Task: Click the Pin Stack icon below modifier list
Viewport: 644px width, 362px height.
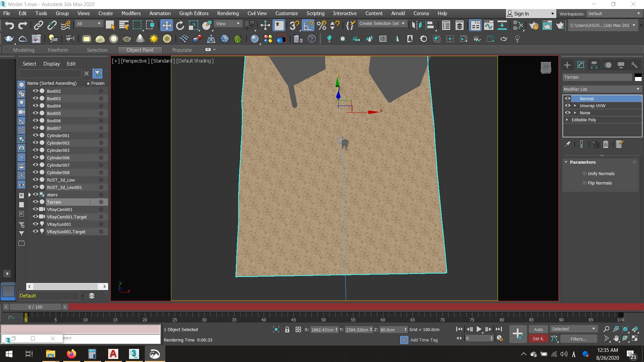Action: point(568,144)
